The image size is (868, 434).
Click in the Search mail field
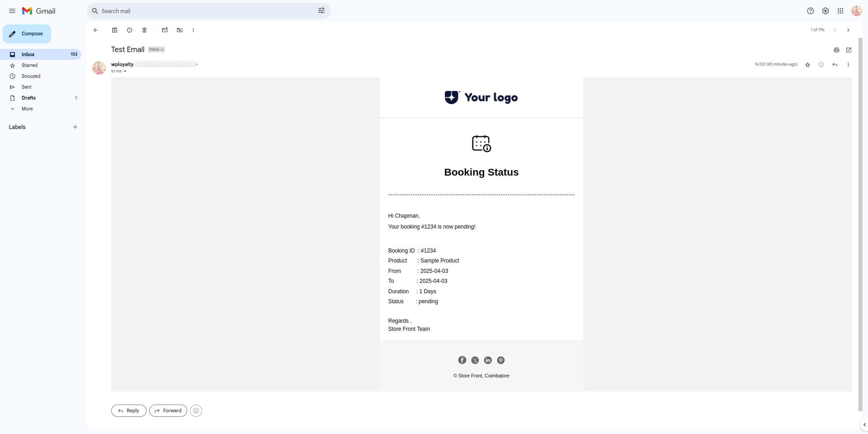[x=203, y=11]
